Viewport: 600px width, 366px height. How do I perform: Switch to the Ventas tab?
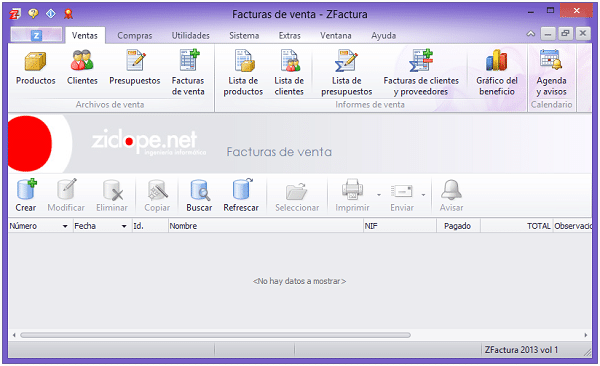pos(85,36)
